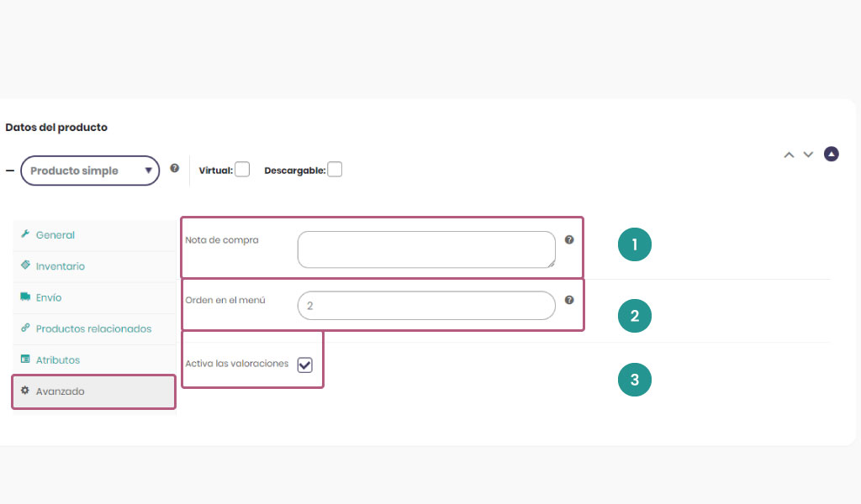Click the help icon next to Nota de compra
The height and width of the screenshot is (504, 861).
click(569, 239)
